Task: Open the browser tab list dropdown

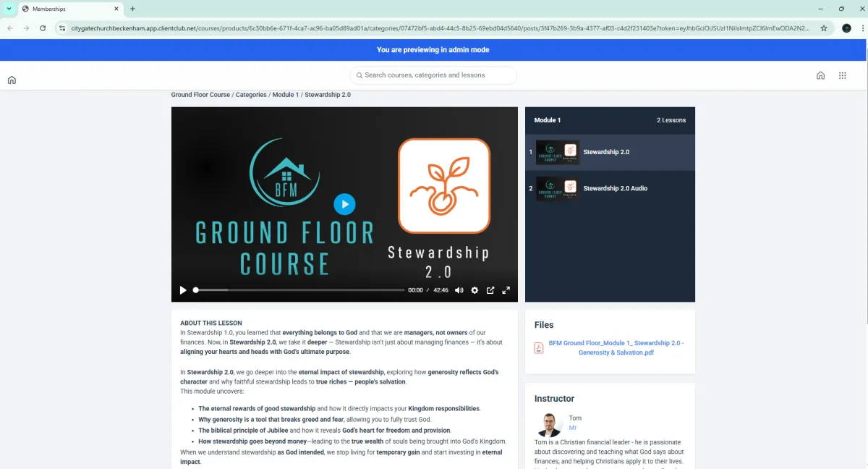Action: click(9, 9)
